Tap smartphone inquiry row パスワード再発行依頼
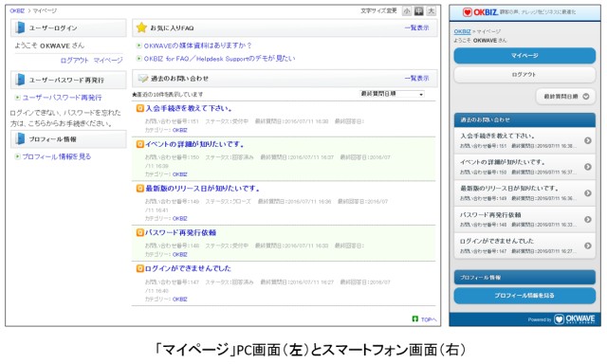The height and width of the screenshot is (364, 607). point(524,219)
